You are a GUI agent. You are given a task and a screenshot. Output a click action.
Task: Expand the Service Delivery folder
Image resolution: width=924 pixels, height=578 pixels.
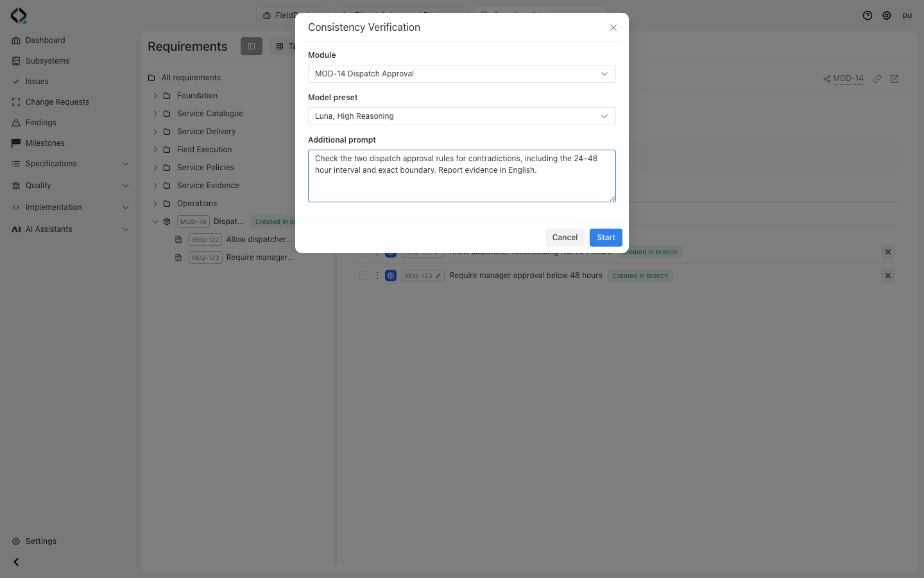[x=155, y=132]
